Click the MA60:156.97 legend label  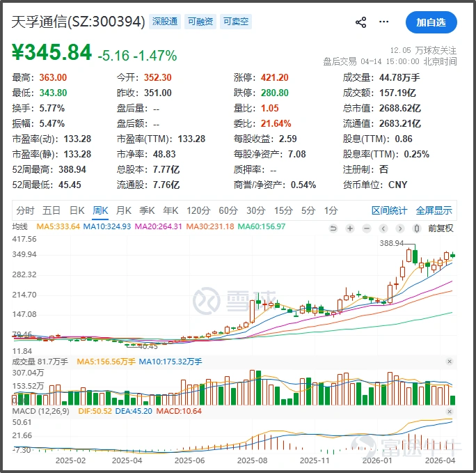(262, 226)
